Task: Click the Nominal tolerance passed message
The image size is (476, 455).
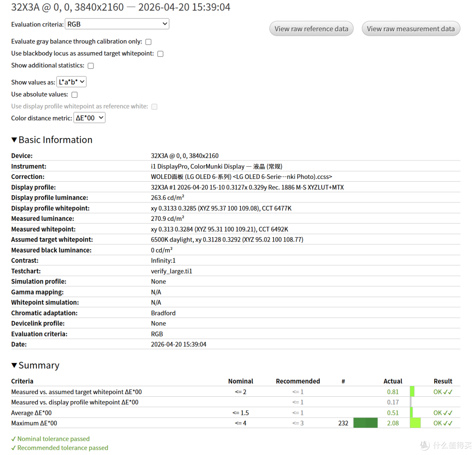Action: (x=50, y=439)
